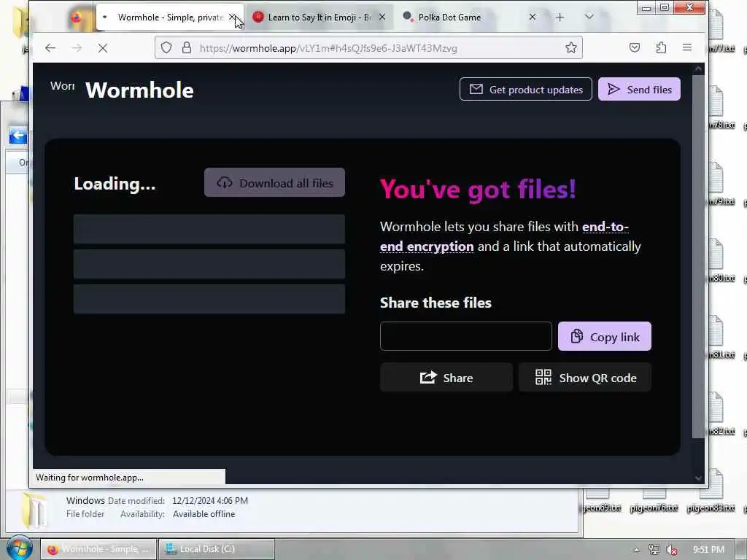
Task: Open the Windows Start orb
Action: (x=19, y=548)
